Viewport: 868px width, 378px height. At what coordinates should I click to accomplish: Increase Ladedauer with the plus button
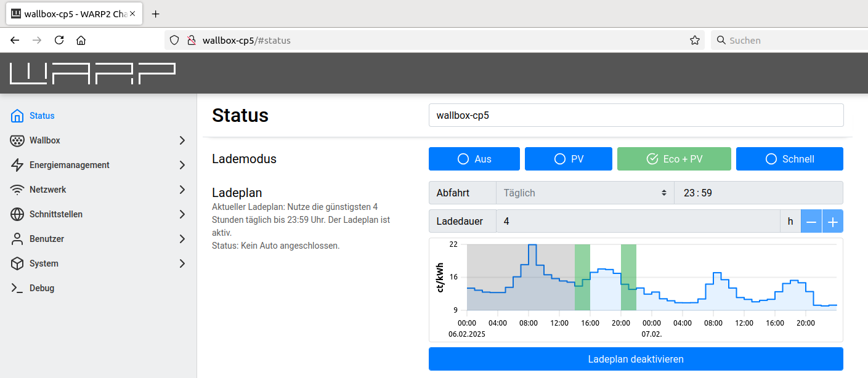click(833, 221)
